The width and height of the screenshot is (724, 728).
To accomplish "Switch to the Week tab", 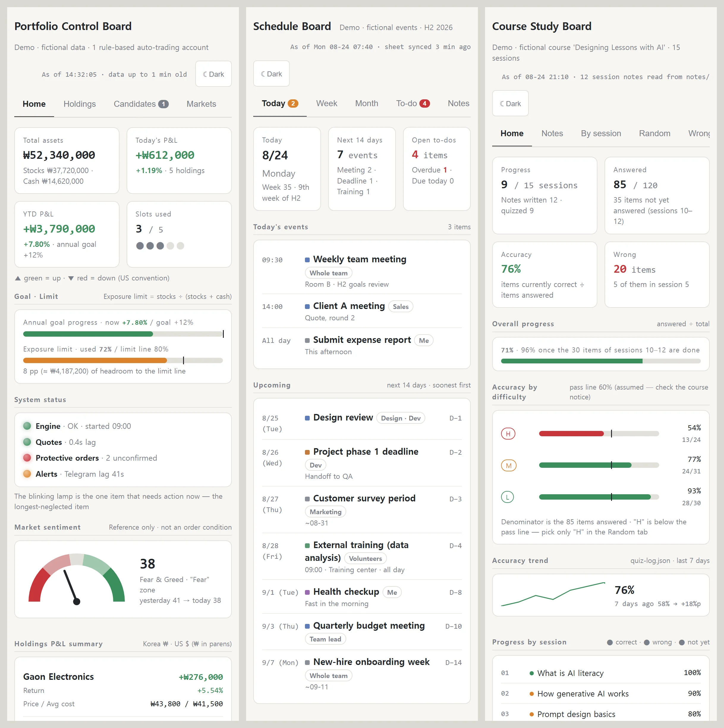I will pyautogui.click(x=326, y=103).
